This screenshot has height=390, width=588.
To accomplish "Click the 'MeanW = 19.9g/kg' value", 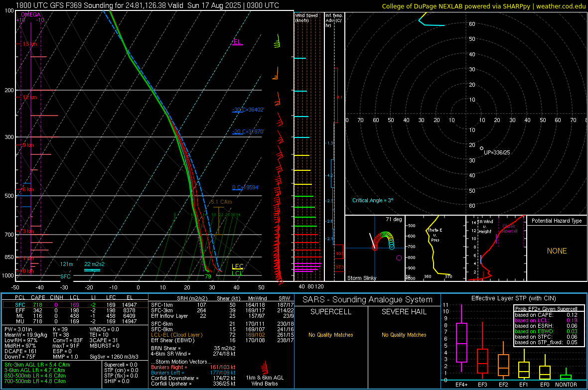I will (x=26, y=335).
